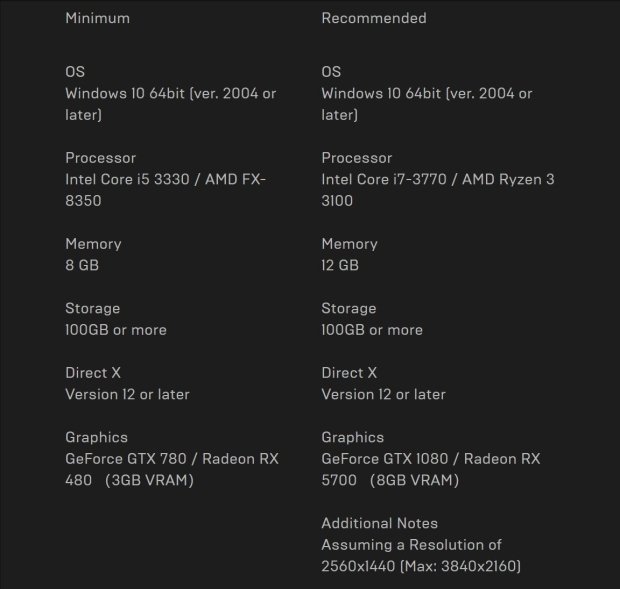The height and width of the screenshot is (589, 620).
Task: Click the minimum Storage label
Action: pos(93,308)
